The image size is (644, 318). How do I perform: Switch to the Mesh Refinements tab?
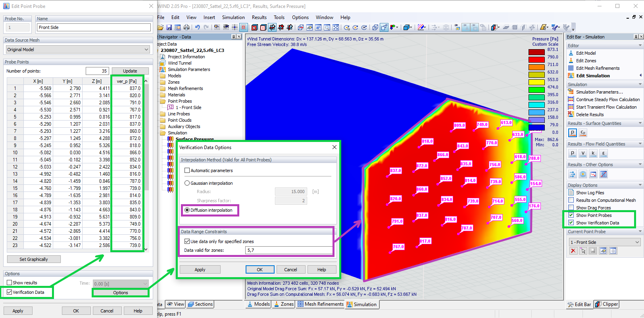[320, 304]
